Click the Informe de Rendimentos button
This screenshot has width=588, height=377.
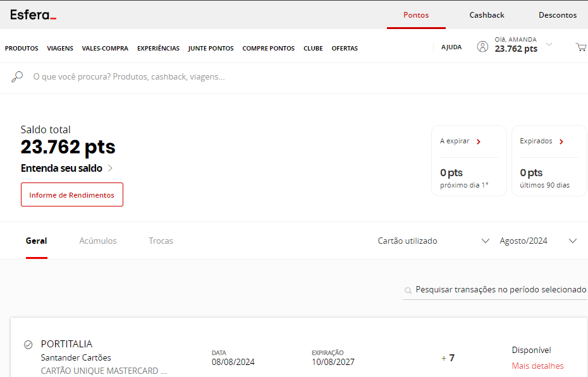point(71,194)
